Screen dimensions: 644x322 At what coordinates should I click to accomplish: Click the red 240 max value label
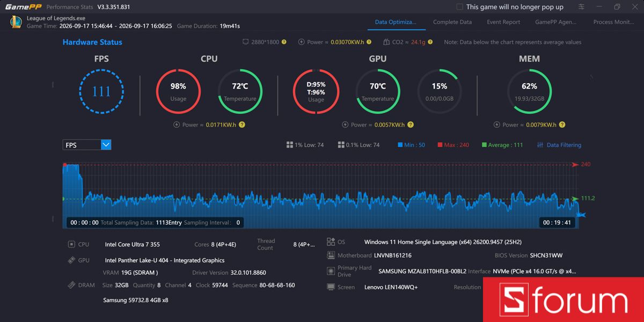pyautogui.click(x=586, y=164)
